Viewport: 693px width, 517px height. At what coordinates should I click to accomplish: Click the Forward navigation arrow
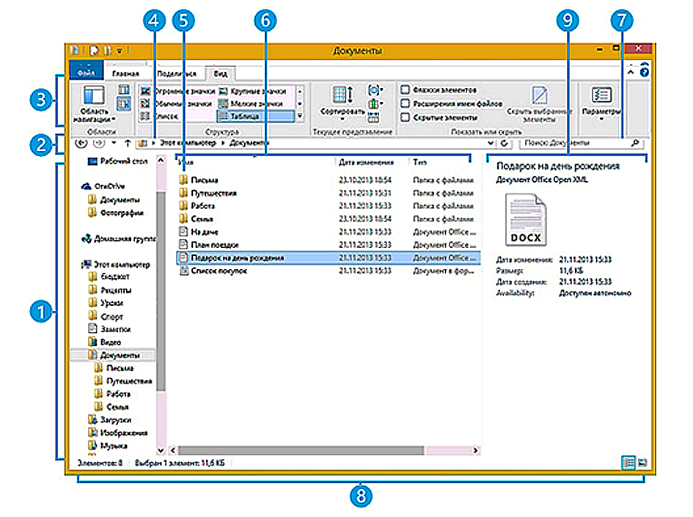(x=99, y=143)
